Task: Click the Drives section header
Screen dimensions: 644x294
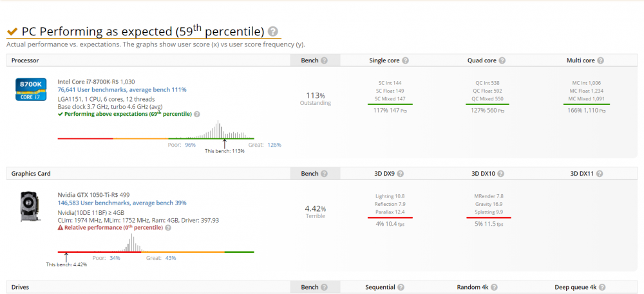Action: [x=21, y=288]
